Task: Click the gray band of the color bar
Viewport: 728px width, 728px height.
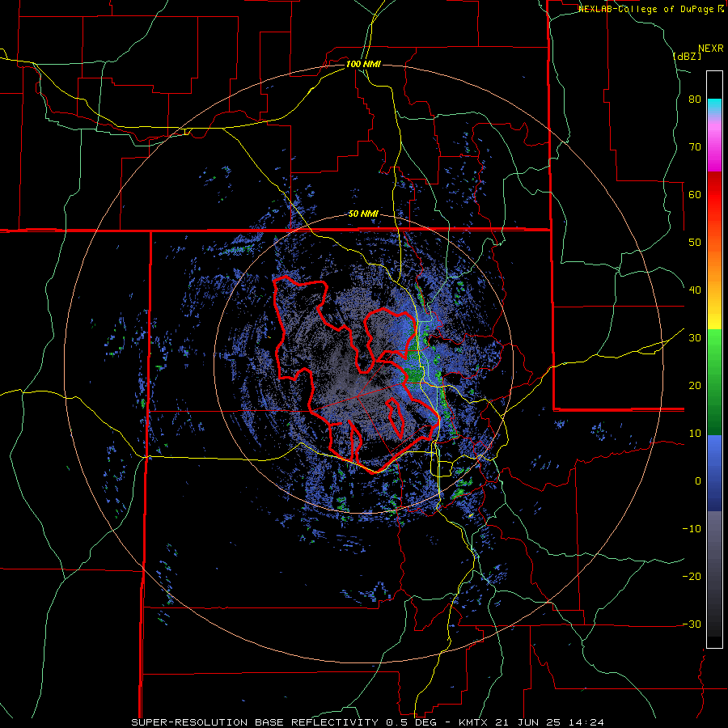Action: pyautogui.click(x=714, y=574)
